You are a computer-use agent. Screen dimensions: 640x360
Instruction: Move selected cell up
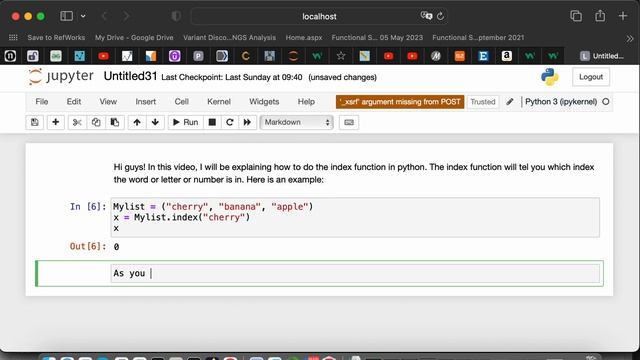click(x=137, y=122)
